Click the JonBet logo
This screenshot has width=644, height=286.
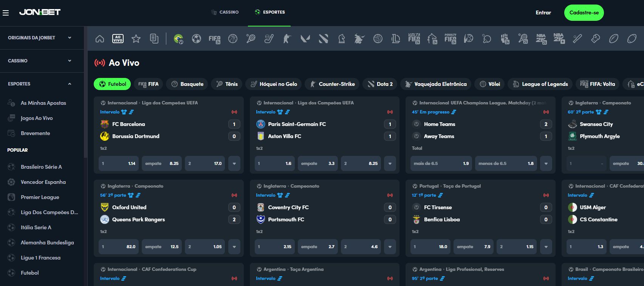point(40,12)
